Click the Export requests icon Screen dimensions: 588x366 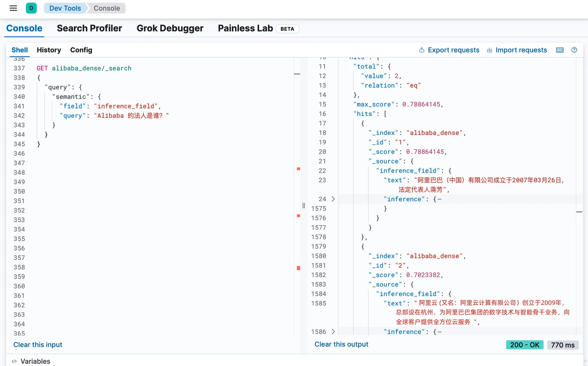[422, 50]
